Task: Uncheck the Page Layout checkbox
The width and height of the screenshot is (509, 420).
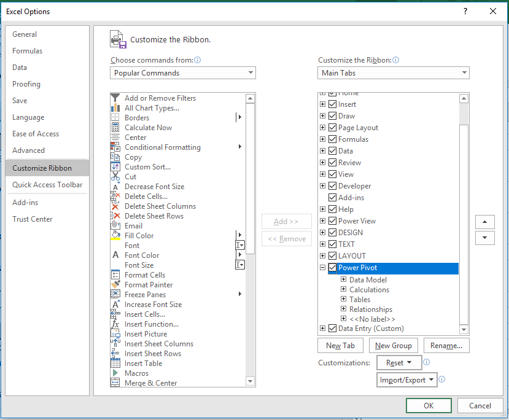Action: pyautogui.click(x=332, y=128)
